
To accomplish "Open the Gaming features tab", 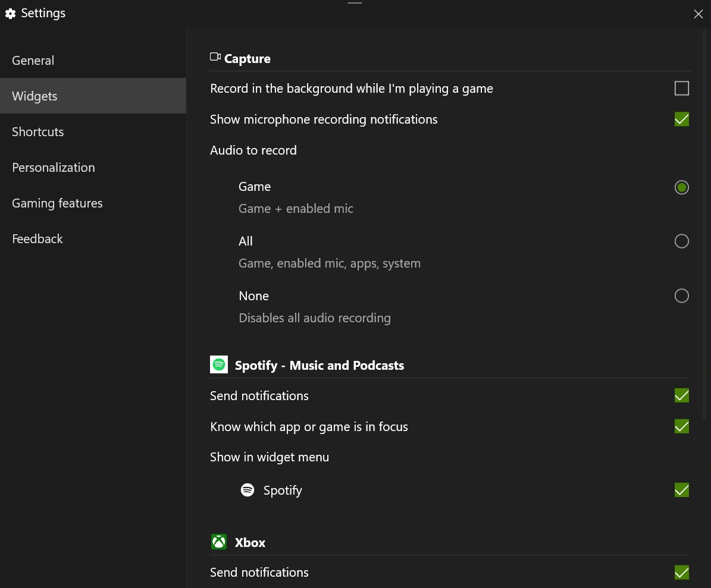I will point(93,203).
